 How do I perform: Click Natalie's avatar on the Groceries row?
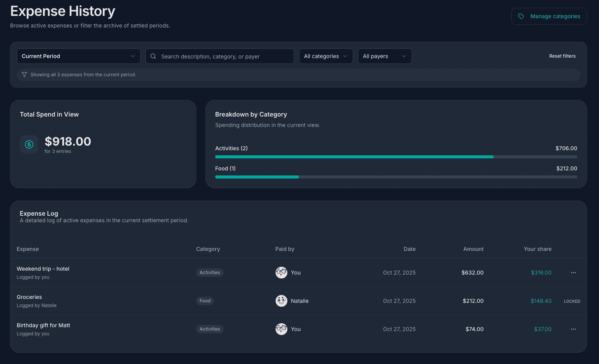[281, 301]
